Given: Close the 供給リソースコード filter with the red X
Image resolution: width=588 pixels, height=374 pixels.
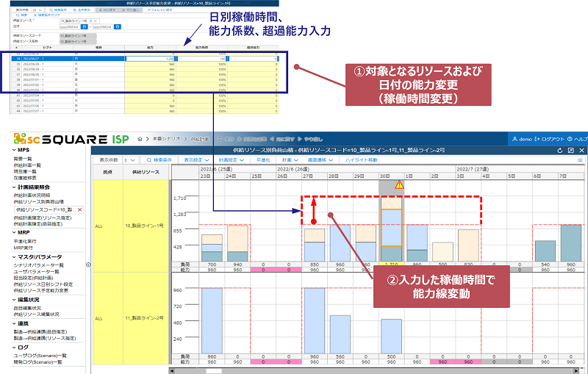Looking at the screenshot, I should [x=80, y=210].
